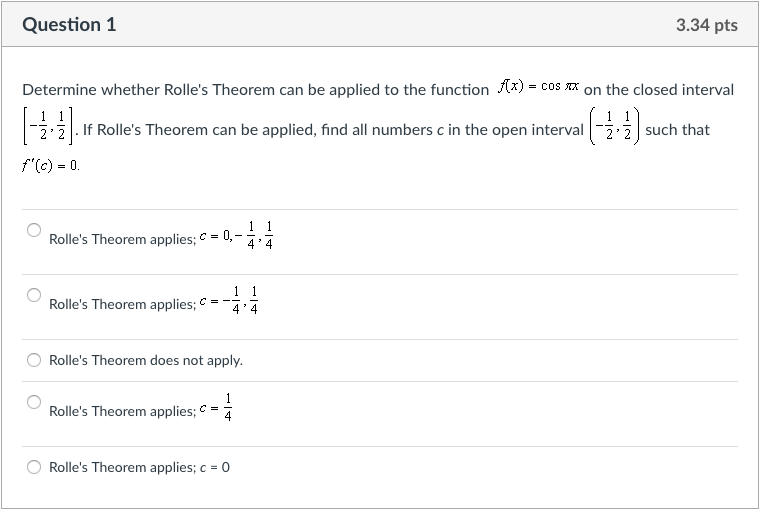Screen dimensions: 760x512
Task: Click the "such that" text after open interval
Action: (x=678, y=129)
